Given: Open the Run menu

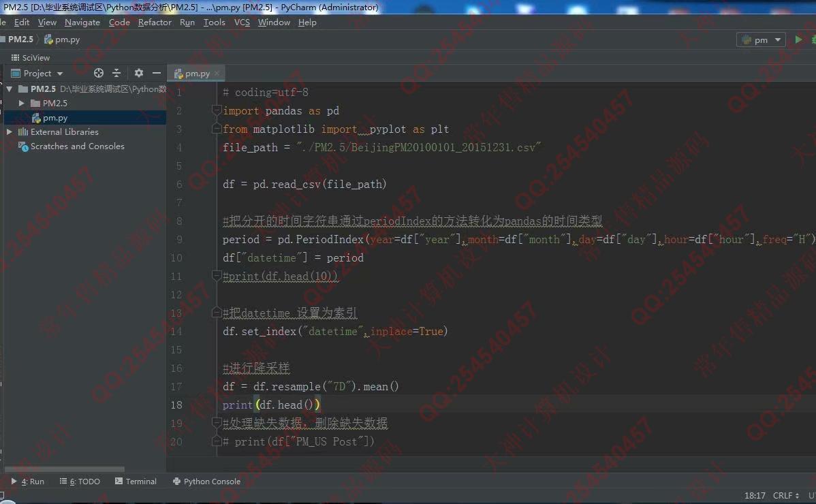Looking at the screenshot, I should pos(187,22).
